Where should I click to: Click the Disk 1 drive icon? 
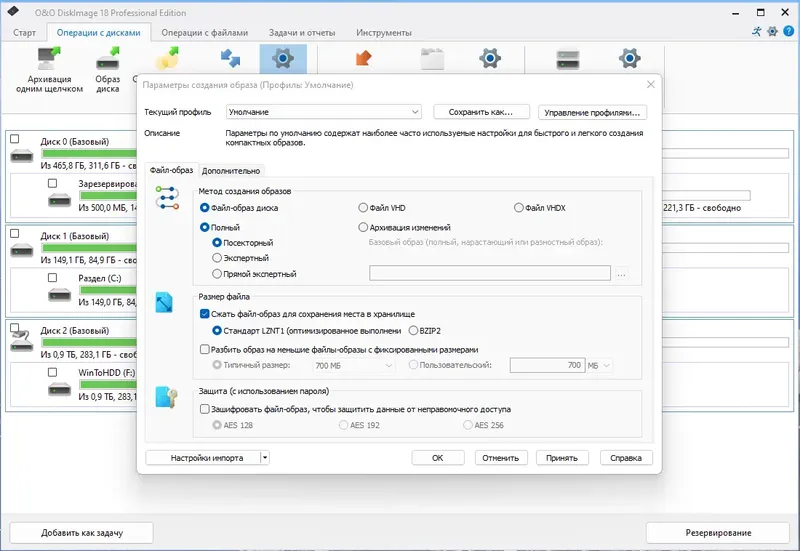click(22, 250)
